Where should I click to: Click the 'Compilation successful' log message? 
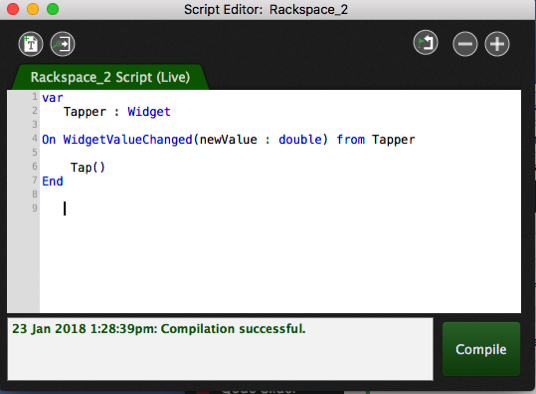tap(159, 329)
